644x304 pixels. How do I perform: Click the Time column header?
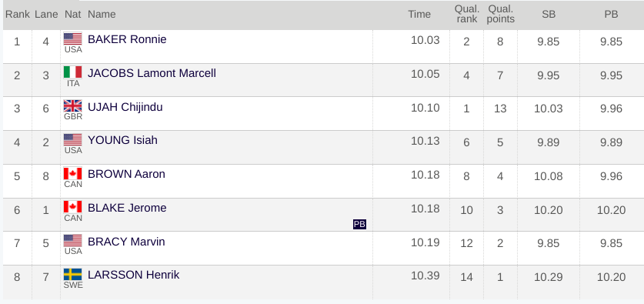pyautogui.click(x=419, y=15)
